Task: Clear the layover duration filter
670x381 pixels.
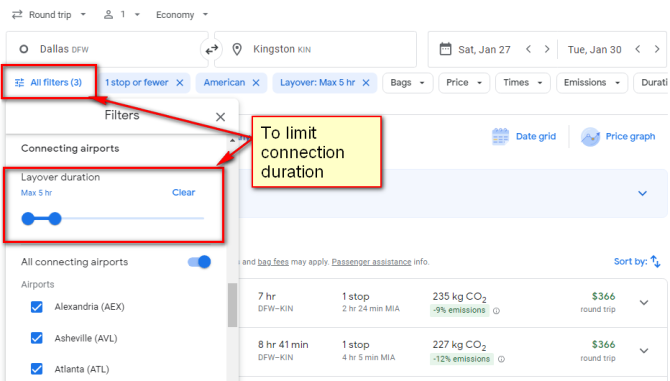Action: tap(184, 193)
